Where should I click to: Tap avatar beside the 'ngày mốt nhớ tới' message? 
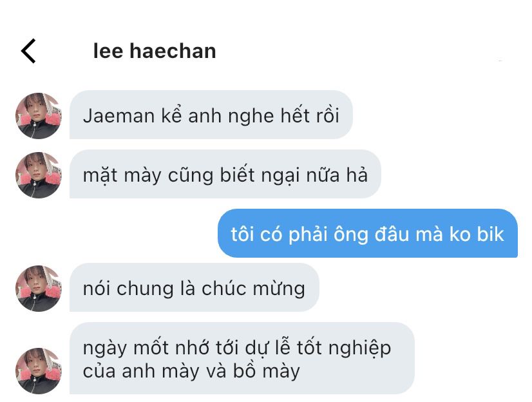pyautogui.click(x=39, y=371)
